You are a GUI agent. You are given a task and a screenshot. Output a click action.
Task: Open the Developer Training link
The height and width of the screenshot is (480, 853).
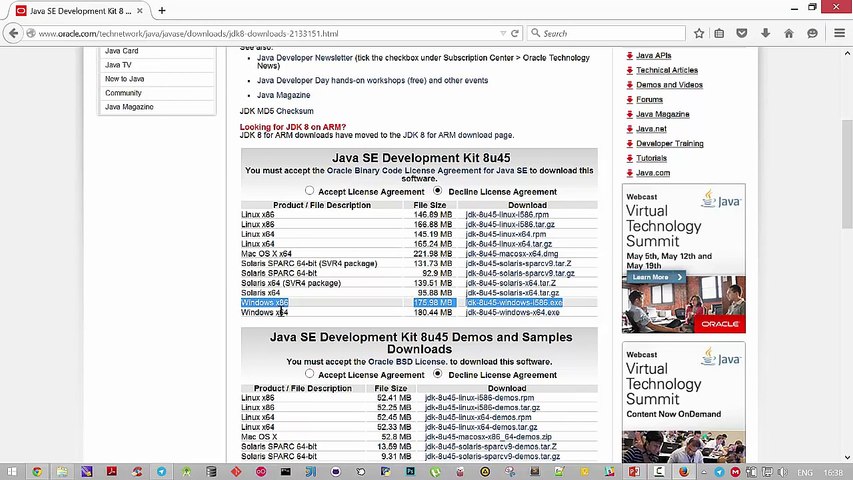point(670,144)
